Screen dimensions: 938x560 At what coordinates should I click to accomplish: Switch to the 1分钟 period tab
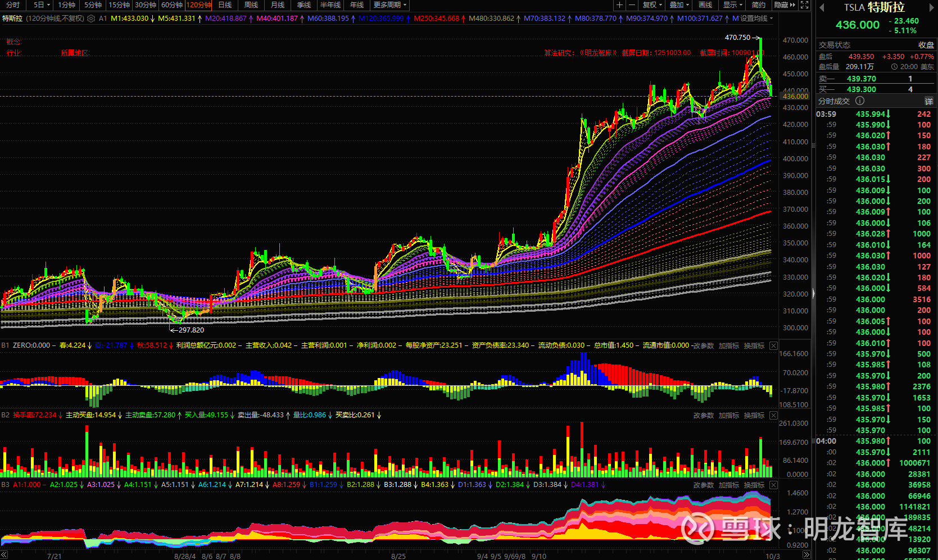[66, 5]
